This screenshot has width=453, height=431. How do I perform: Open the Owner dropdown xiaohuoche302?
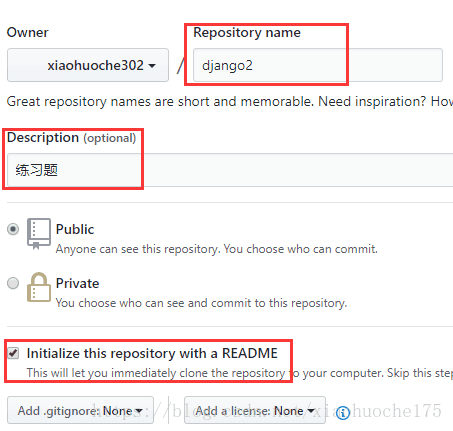pos(88,65)
